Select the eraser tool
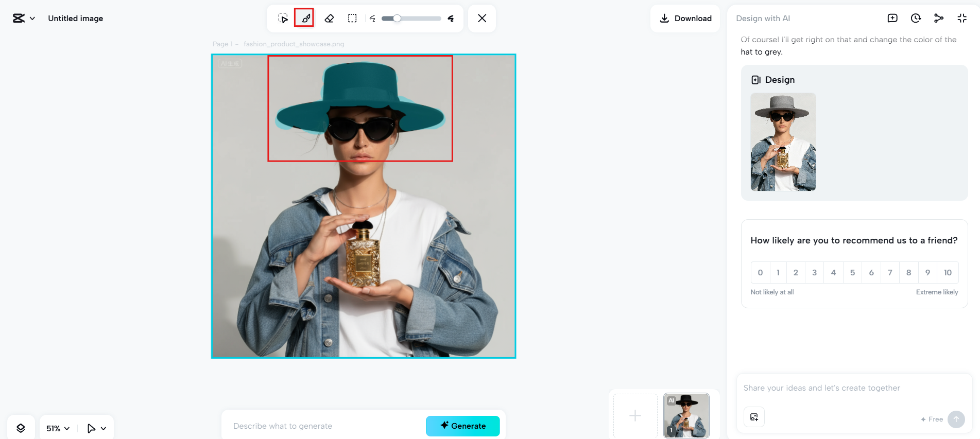This screenshot has height=439, width=980. point(329,19)
